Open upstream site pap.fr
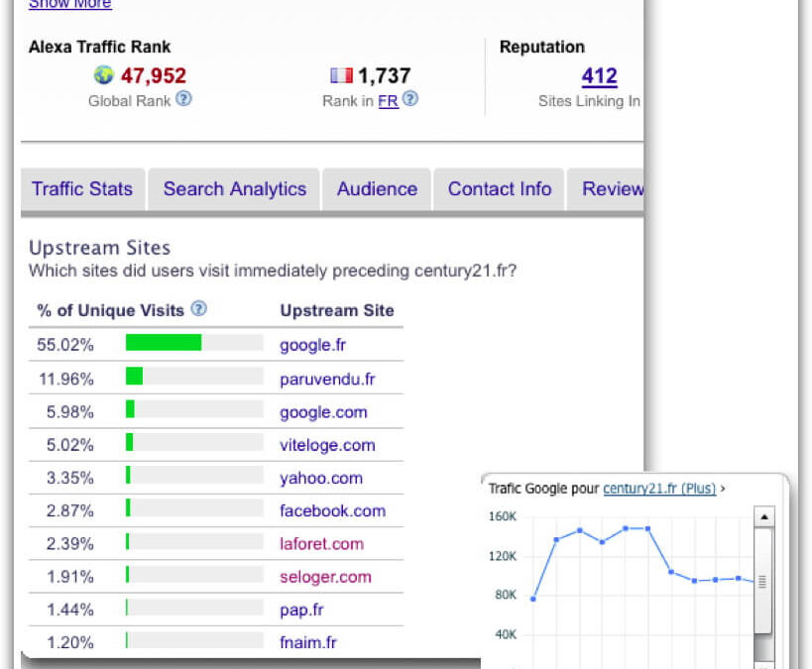The image size is (812, 669). pos(301,610)
